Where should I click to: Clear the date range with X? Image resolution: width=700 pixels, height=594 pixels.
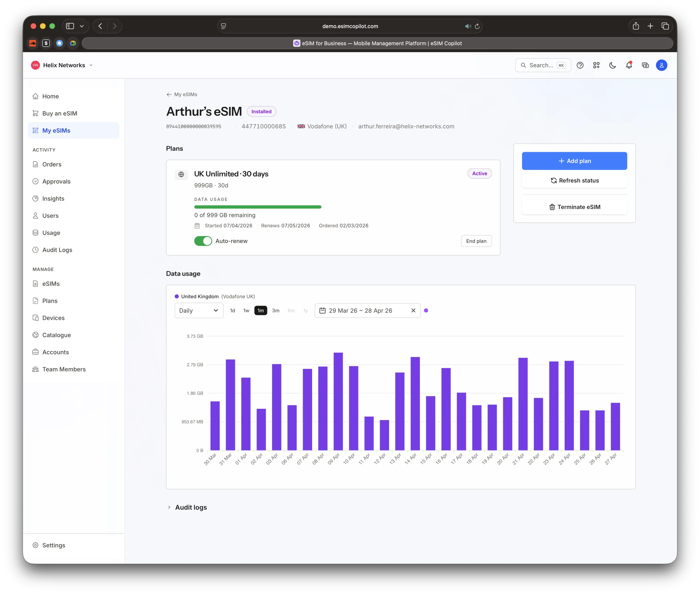413,310
